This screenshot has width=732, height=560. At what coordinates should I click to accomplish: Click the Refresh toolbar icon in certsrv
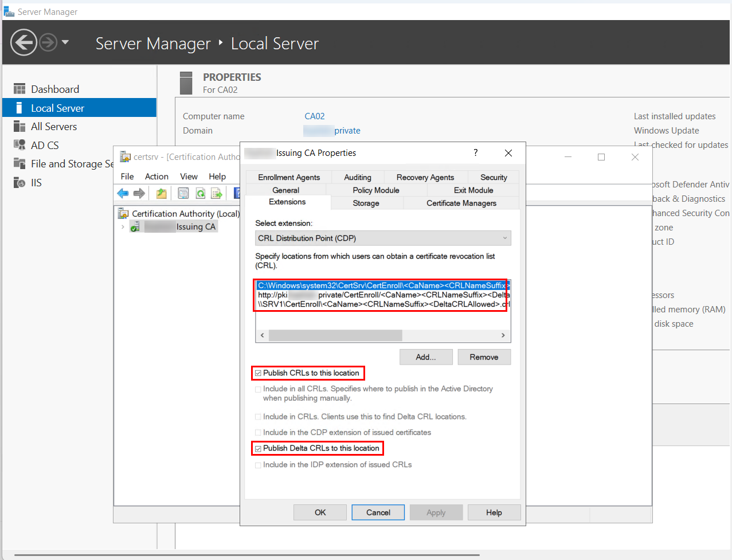pos(200,194)
